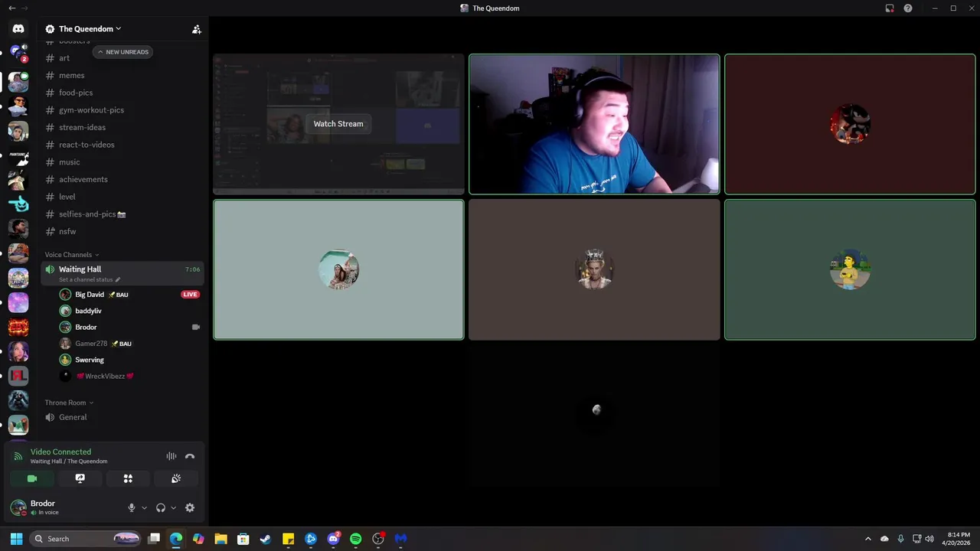The image size is (980, 551).
Task: Collapse the Voice Channels category
Action: [72, 255]
